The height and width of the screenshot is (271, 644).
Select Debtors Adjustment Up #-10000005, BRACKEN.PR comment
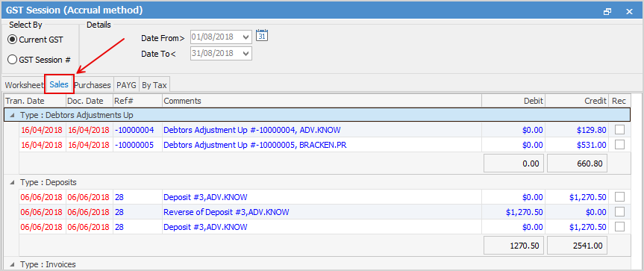point(255,145)
